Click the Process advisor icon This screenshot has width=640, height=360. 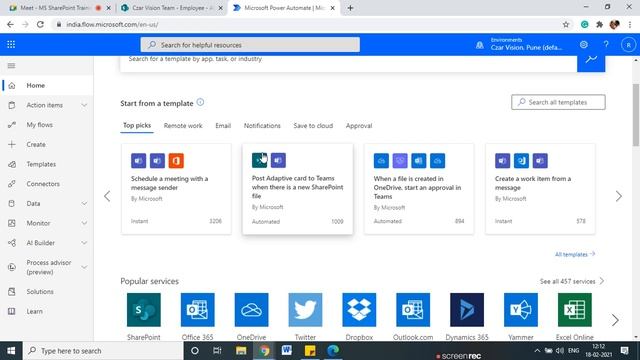12,267
